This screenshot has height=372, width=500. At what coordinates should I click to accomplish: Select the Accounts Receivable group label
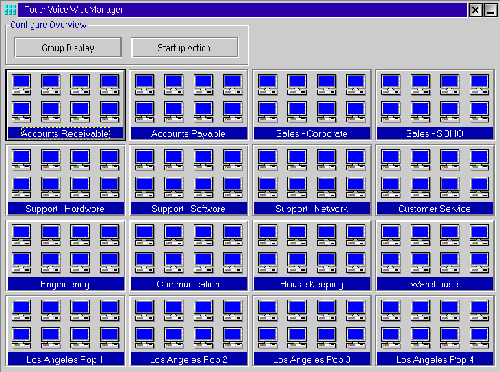pos(66,133)
